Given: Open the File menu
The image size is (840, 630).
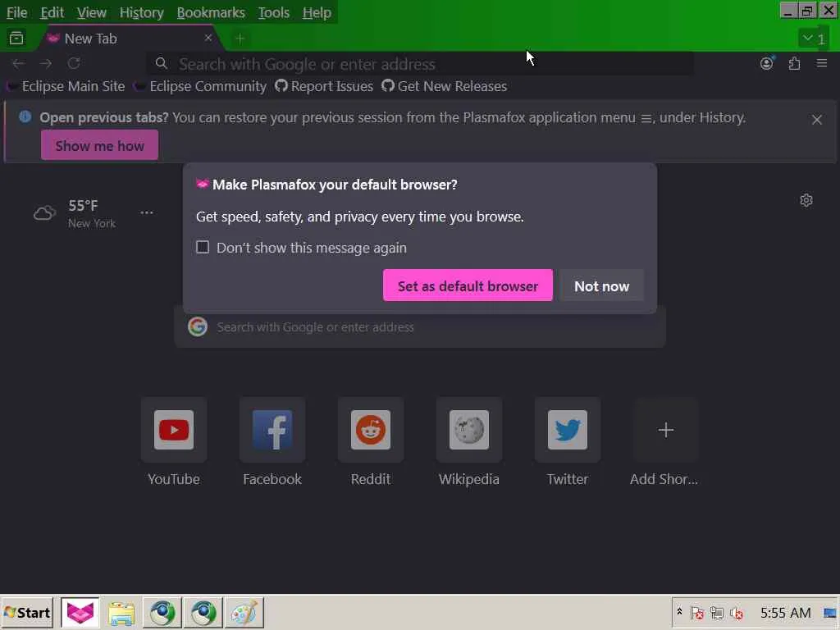Looking at the screenshot, I should point(16,12).
